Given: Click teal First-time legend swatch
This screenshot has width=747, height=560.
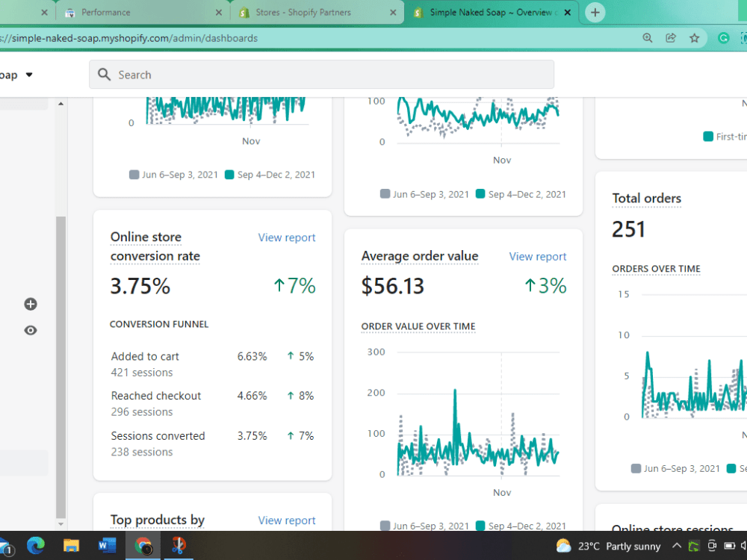Looking at the screenshot, I should click(x=708, y=137).
